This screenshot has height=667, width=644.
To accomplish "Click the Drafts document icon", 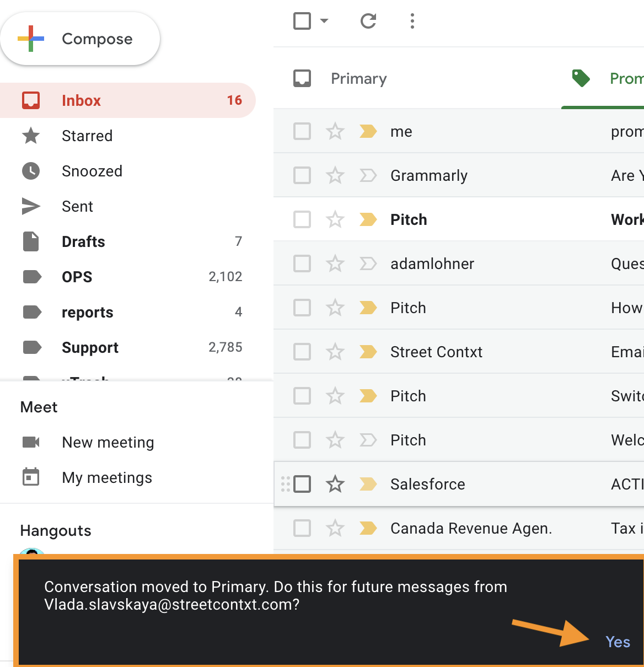I will click(31, 241).
